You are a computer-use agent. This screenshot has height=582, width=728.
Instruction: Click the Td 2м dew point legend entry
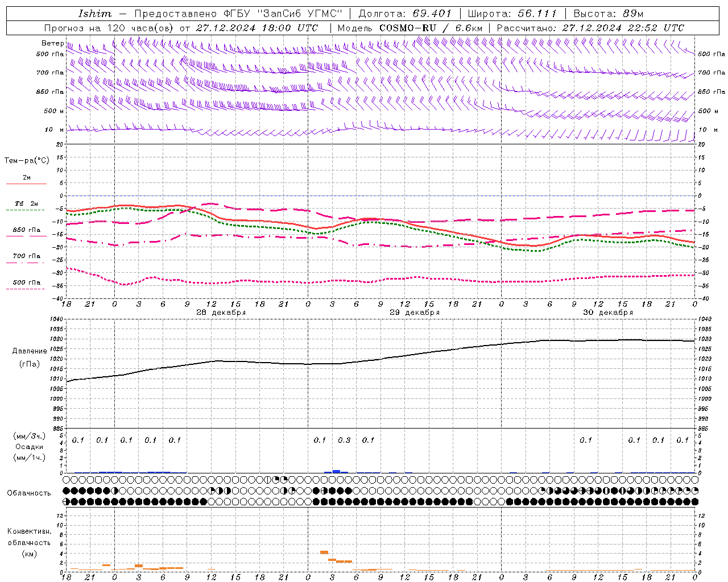[26, 203]
